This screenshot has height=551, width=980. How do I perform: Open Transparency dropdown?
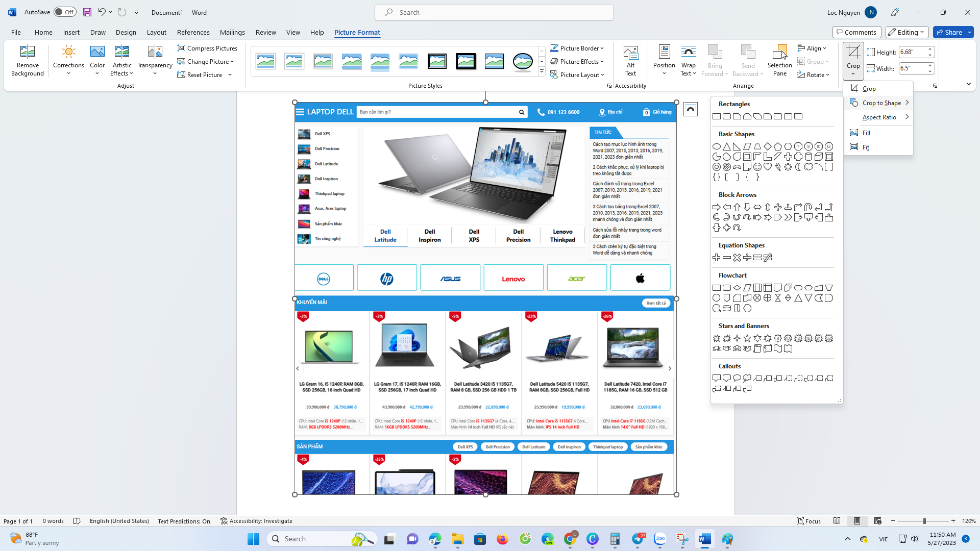coord(155,61)
